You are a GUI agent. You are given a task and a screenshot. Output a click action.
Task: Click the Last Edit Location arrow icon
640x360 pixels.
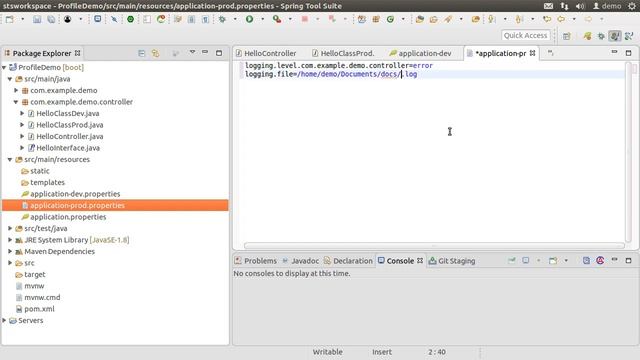(x=547, y=19)
